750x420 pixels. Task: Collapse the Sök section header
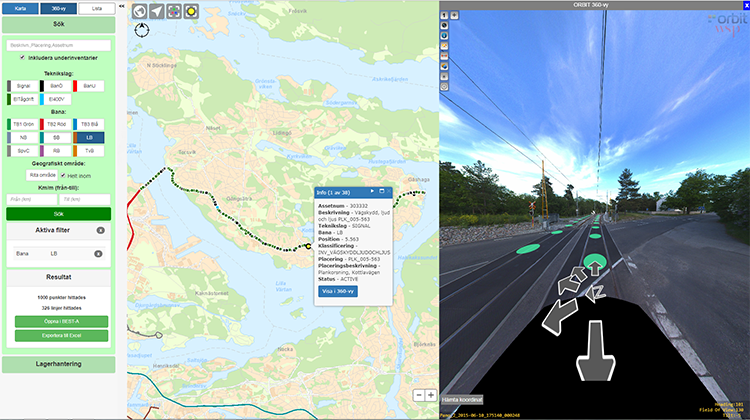[58, 23]
